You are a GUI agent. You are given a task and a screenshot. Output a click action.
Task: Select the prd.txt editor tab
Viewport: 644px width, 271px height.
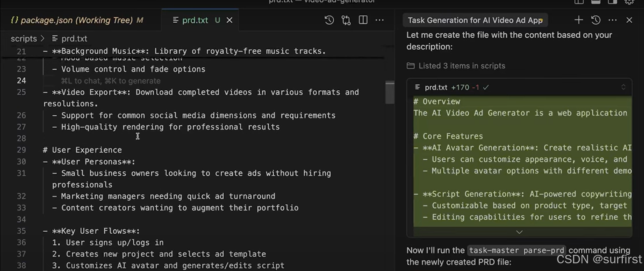(195, 20)
